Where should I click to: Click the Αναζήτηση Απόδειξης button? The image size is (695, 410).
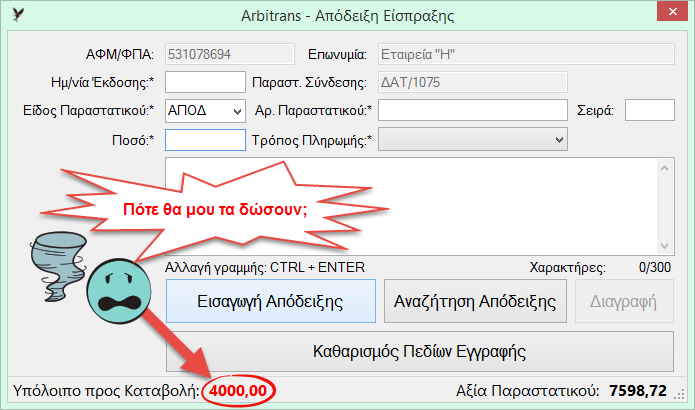[475, 301]
